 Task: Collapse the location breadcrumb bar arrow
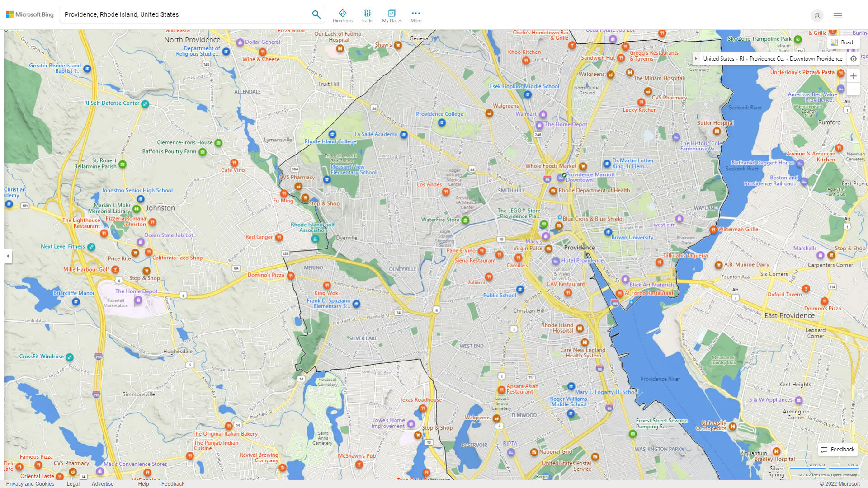pyautogui.click(x=696, y=59)
